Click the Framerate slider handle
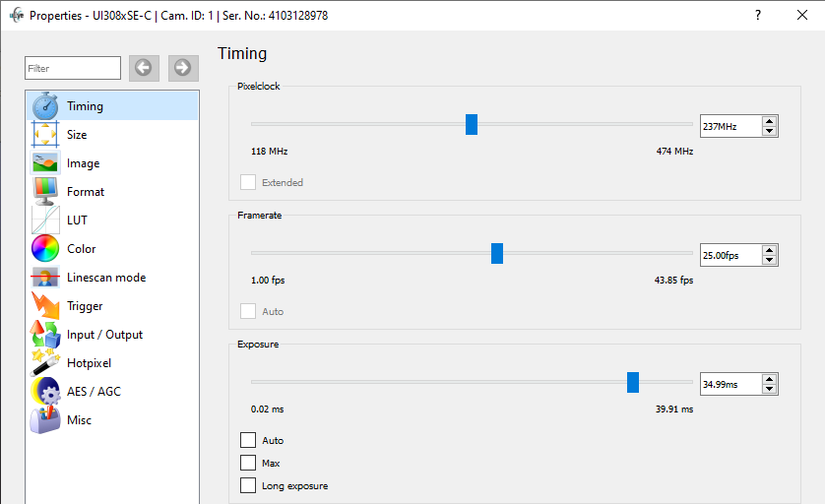 point(497,253)
